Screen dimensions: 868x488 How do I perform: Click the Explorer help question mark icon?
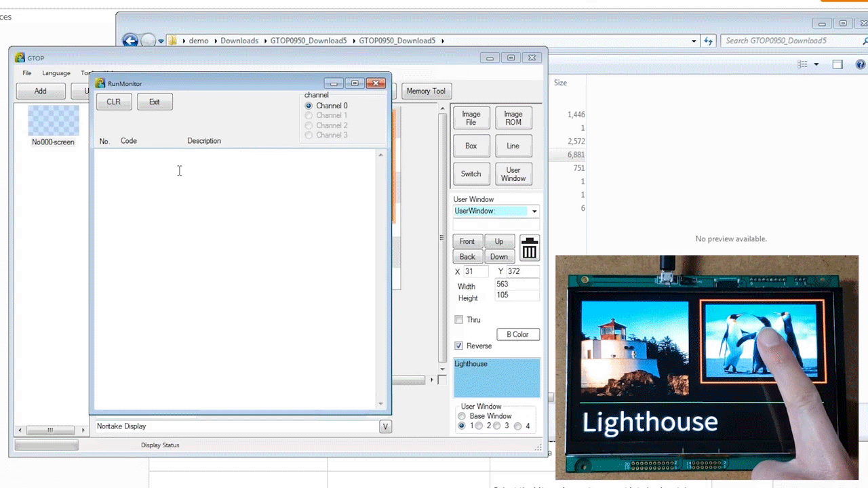coord(861,64)
